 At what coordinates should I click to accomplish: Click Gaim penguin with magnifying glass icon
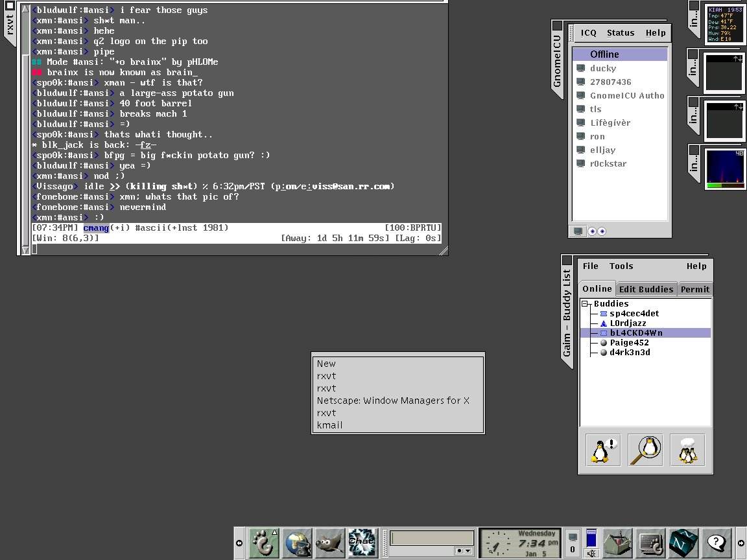point(645,450)
